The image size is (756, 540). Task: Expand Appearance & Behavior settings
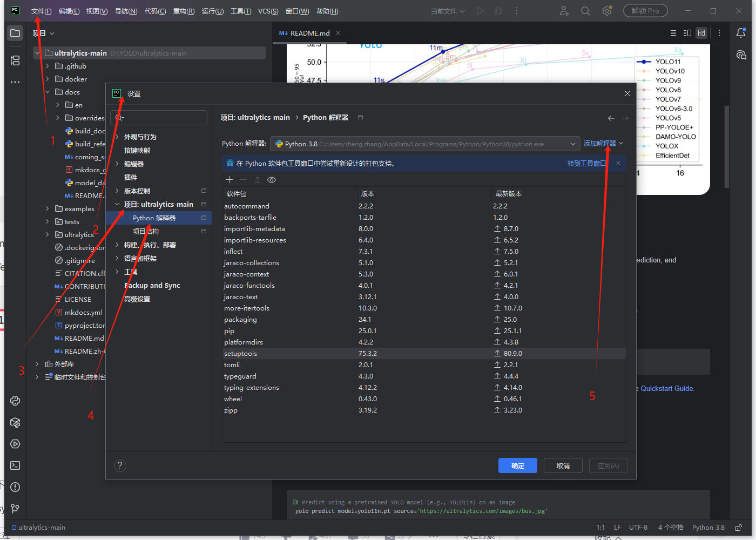pos(117,137)
